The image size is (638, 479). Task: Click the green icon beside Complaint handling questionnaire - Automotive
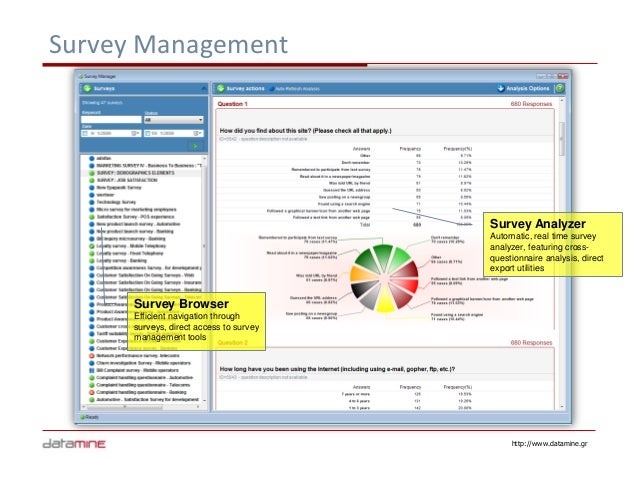[x=92, y=378]
